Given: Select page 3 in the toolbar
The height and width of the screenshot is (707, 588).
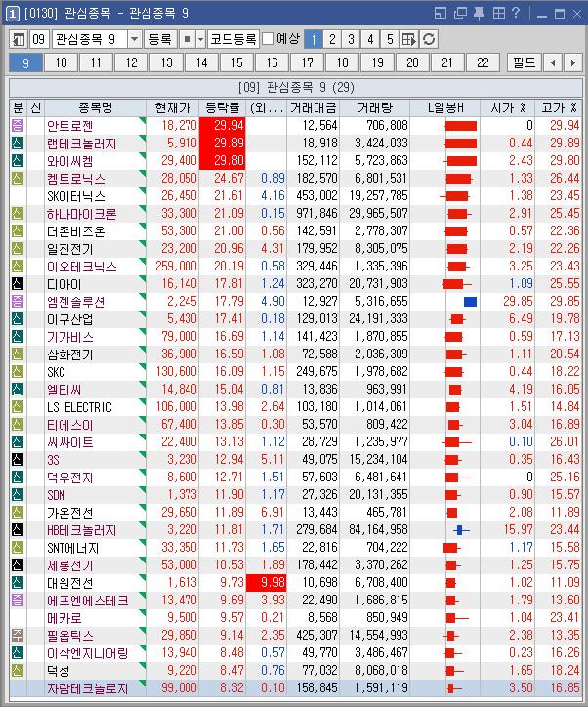Looking at the screenshot, I should pyautogui.click(x=351, y=39).
